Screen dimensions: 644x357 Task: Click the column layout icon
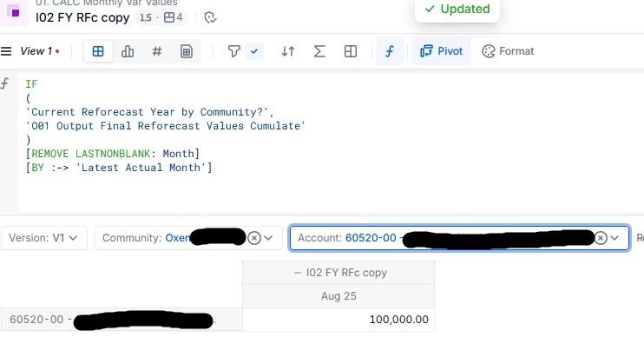pyautogui.click(x=351, y=51)
